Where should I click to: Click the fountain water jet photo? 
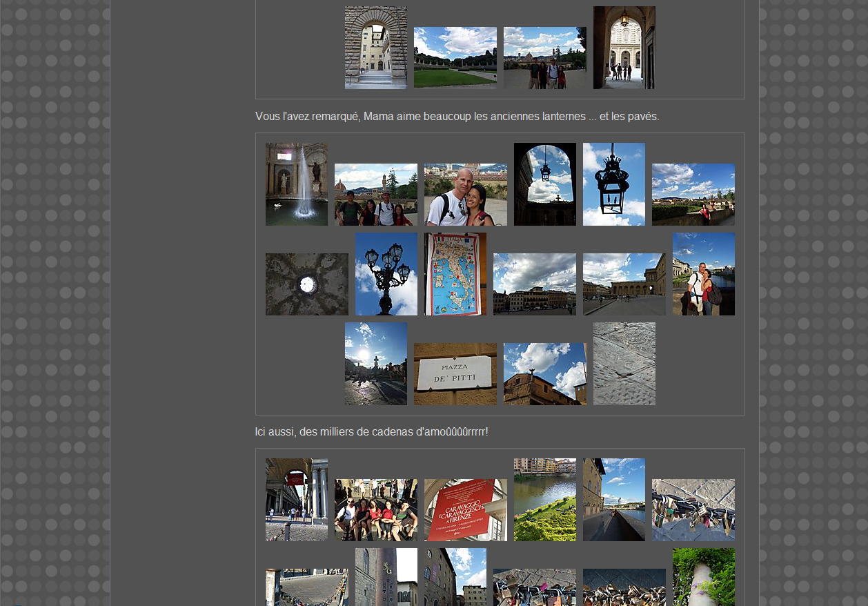296,184
